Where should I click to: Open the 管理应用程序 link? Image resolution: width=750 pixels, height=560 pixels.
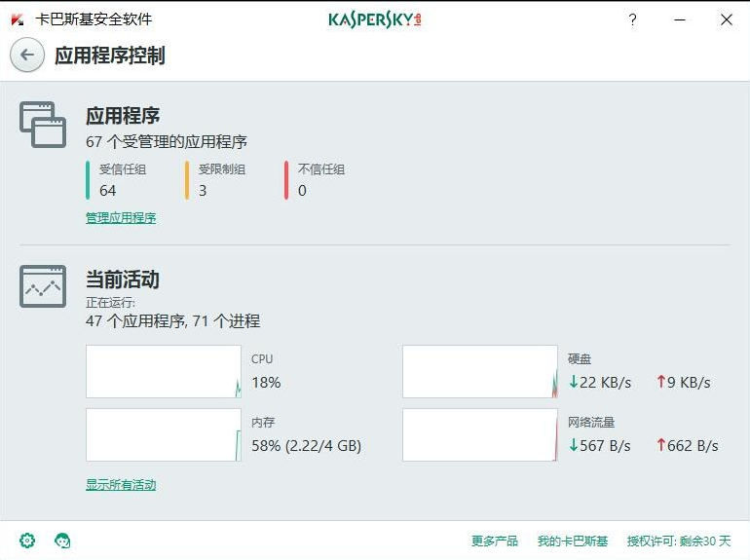(x=121, y=218)
